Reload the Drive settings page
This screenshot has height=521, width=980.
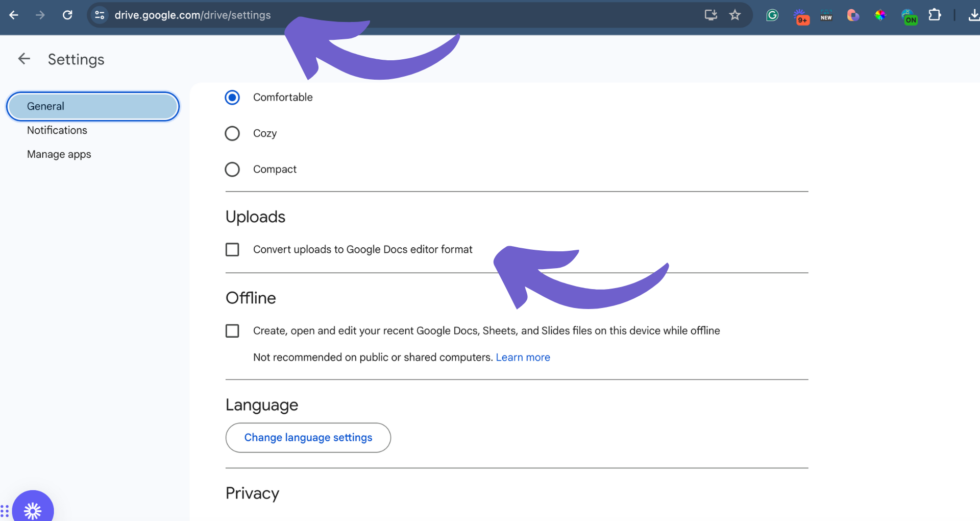(x=67, y=15)
